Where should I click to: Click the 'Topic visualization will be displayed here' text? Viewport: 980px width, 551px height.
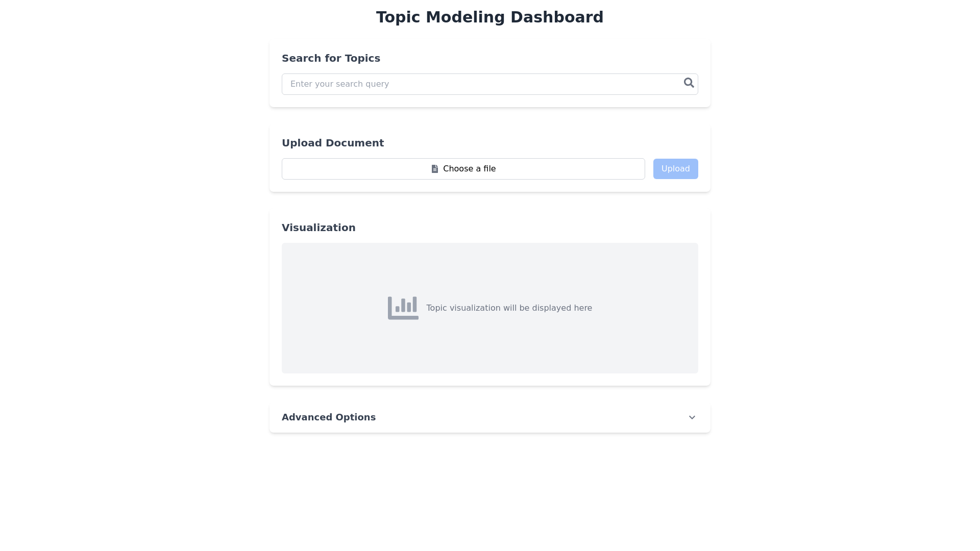(509, 308)
